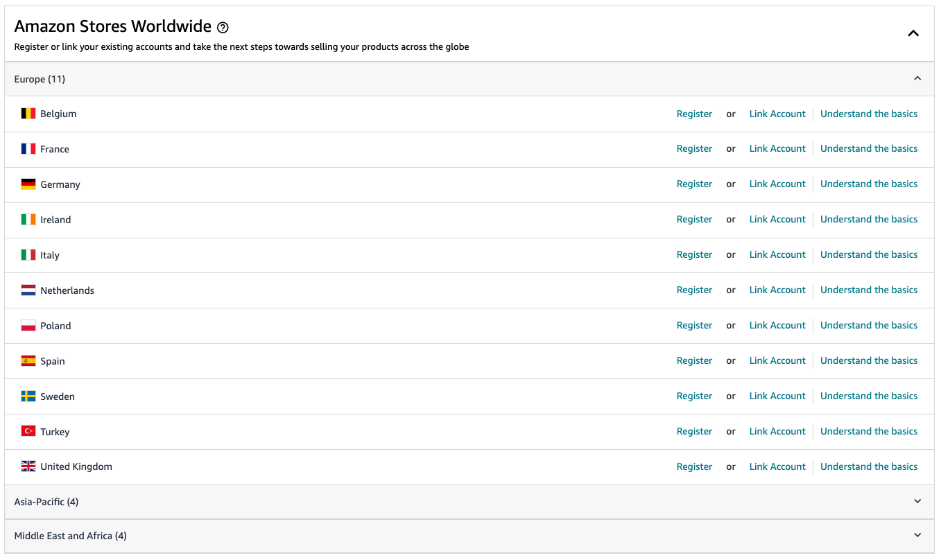Register for the Germany store
Image resolution: width=941 pixels, height=560 pixels.
coord(694,184)
